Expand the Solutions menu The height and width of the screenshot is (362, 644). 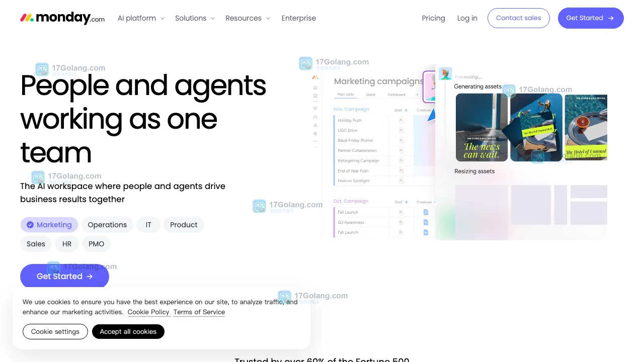[195, 18]
